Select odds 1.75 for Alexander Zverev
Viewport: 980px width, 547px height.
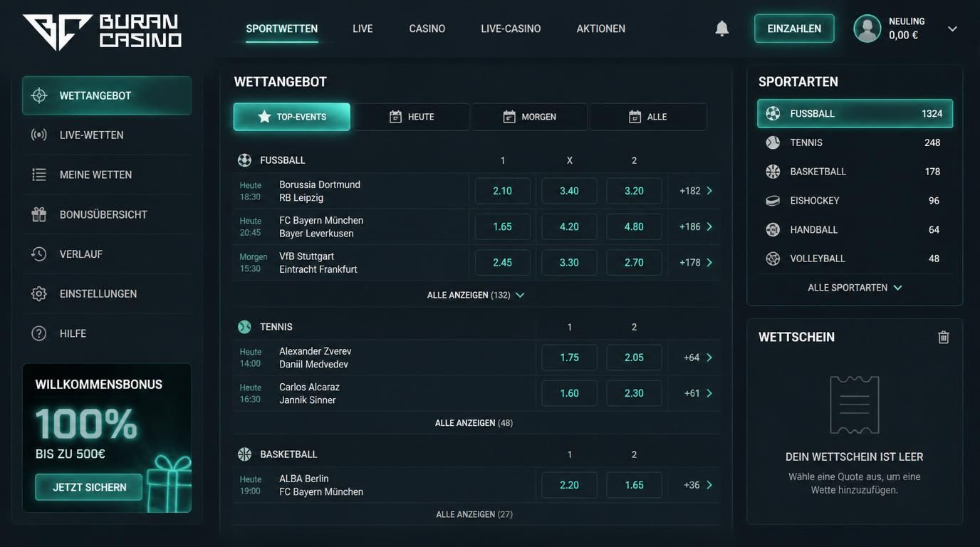[x=569, y=358]
